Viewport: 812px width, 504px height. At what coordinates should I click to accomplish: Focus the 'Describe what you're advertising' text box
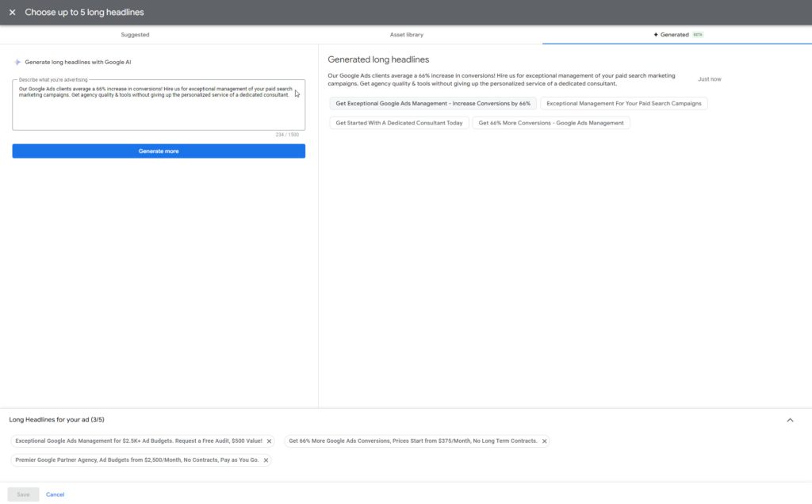pyautogui.click(x=159, y=105)
